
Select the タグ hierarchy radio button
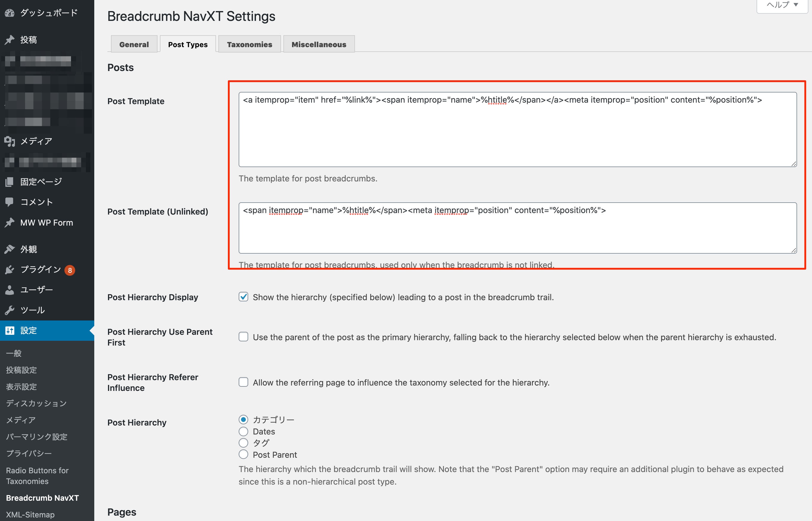(x=243, y=443)
